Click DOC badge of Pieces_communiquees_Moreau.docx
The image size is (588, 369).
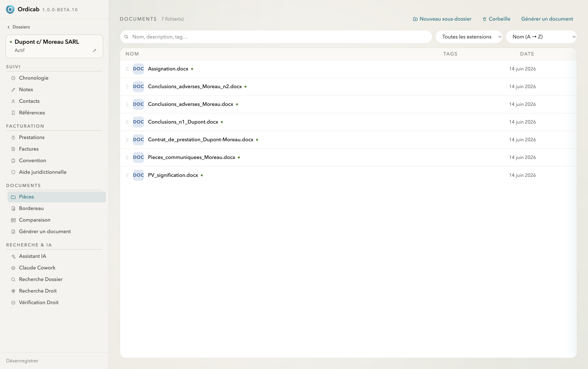[x=138, y=157]
